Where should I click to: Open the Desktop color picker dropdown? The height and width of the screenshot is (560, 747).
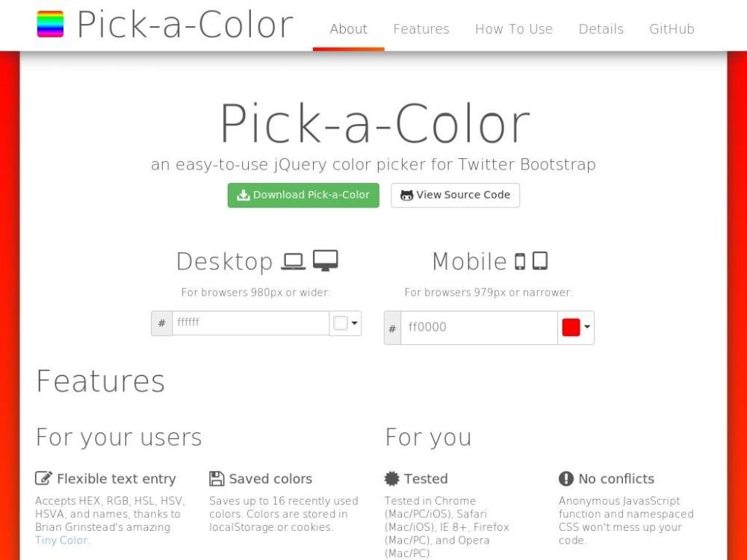(x=346, y=323)
